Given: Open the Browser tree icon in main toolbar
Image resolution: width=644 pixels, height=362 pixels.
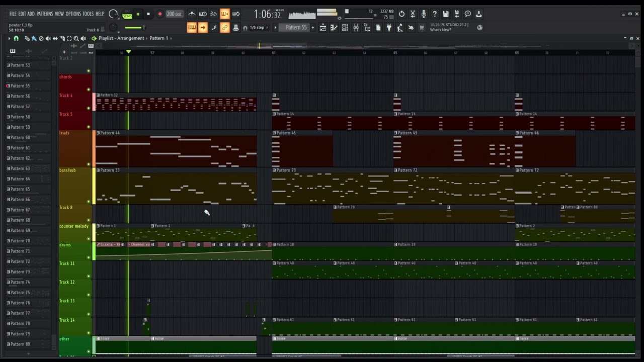Looking at the screenshot, I should tap(367, 28).
